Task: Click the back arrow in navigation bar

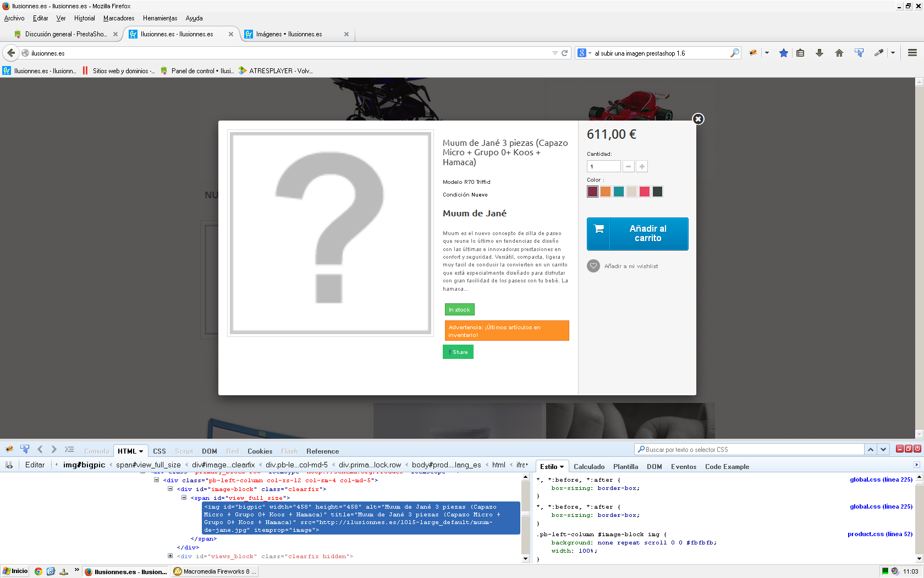Action: pyautogui.click(x=11, y=53)
